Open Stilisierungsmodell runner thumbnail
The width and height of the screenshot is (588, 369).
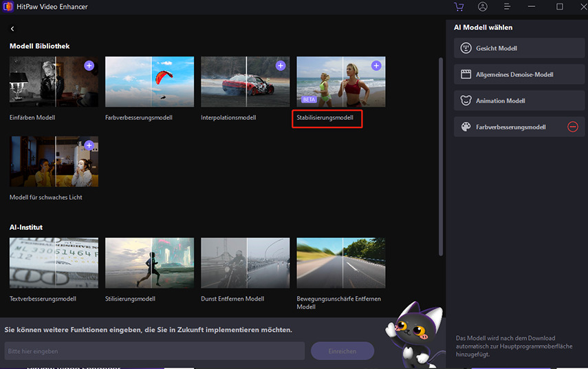(x=150, y=263)
